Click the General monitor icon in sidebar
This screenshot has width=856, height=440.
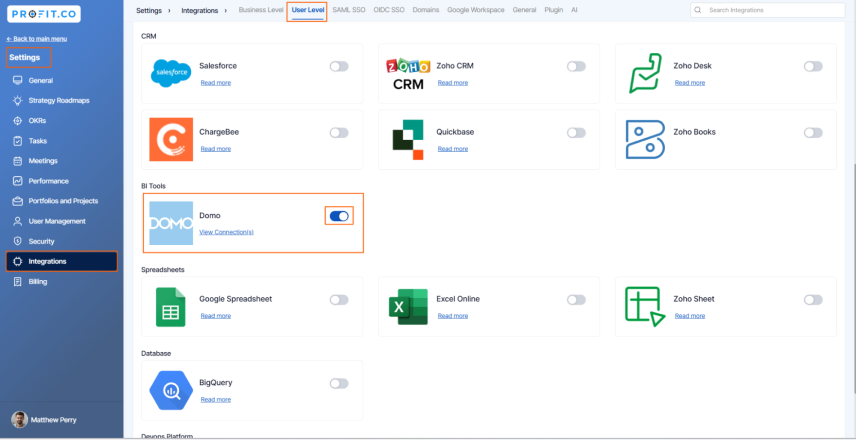click(17, 80)
